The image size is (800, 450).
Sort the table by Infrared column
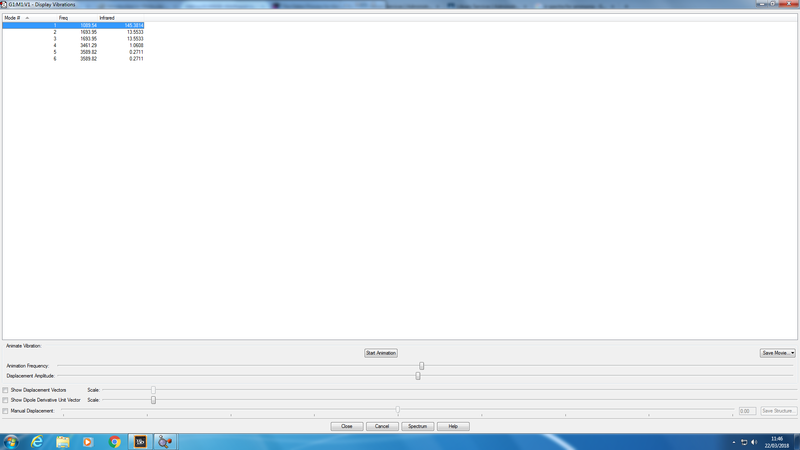click(x=121, y=18)
